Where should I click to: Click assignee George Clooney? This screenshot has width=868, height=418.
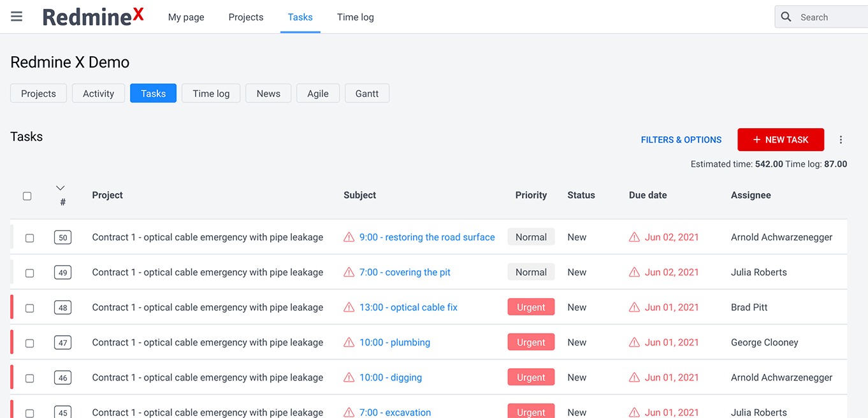[765, 342]
